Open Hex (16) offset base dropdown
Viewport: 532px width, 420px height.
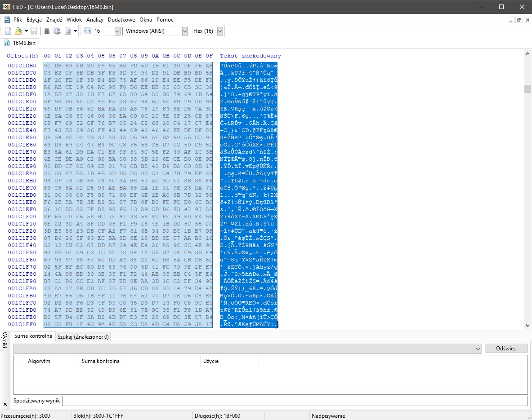[220, 31]
